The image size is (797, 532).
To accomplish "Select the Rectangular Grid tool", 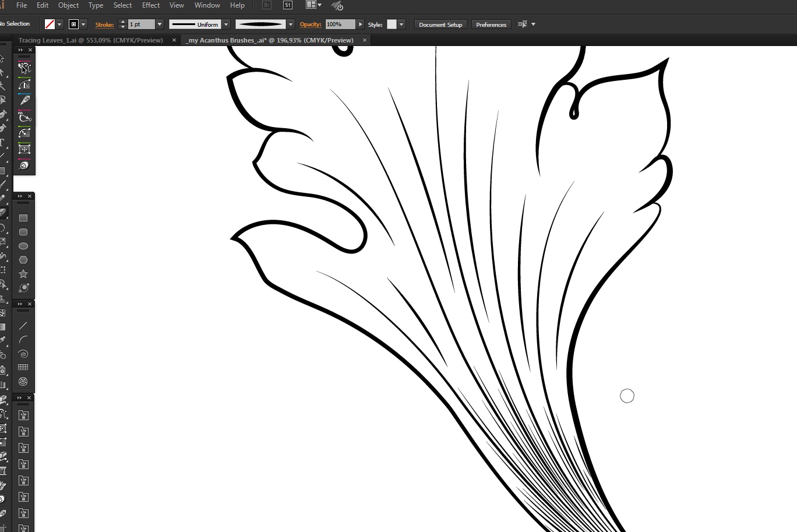I will click(x=23, y=367).
